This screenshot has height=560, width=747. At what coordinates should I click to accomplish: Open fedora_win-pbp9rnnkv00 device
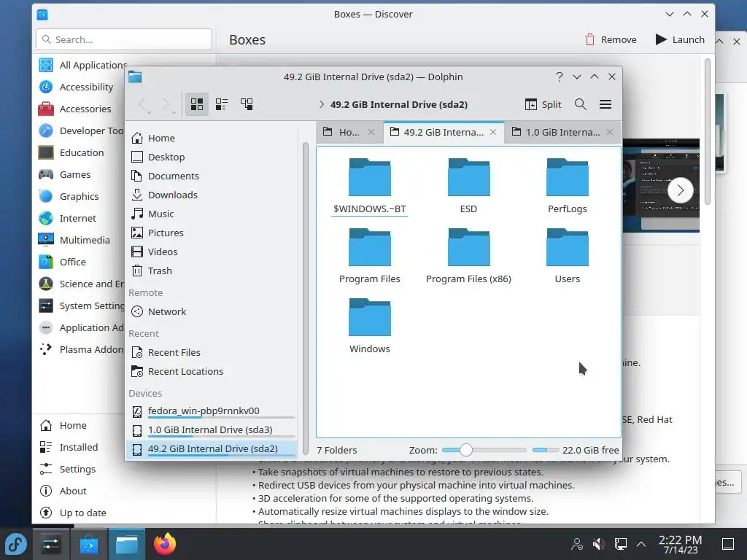(x=214, y=411)
